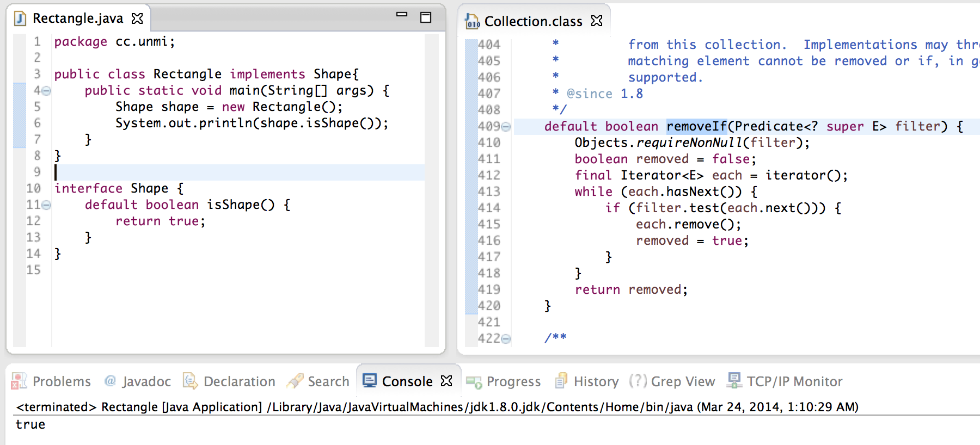Viewport: 980px width, 445px height.
Task: Click the TCP/IP Monitor icon
Action: [734, 381]
